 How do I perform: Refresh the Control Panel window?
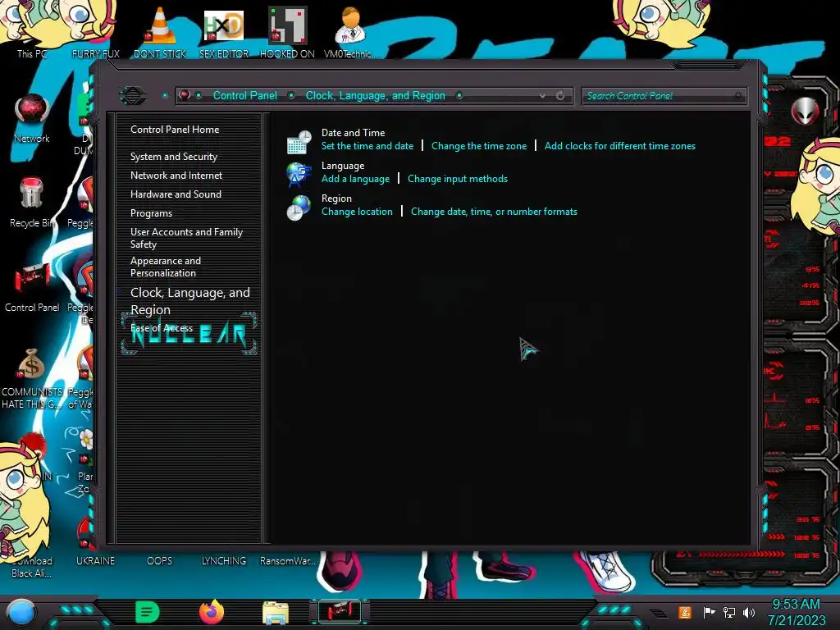(x=560, y=96)
